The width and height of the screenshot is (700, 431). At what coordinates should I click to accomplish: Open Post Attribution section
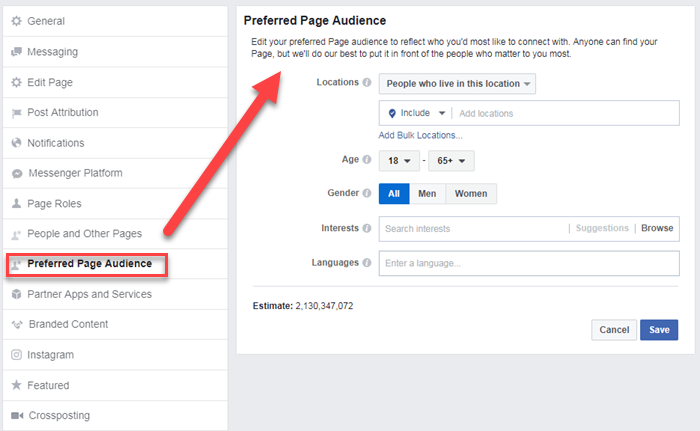click(x=115, y=113)
